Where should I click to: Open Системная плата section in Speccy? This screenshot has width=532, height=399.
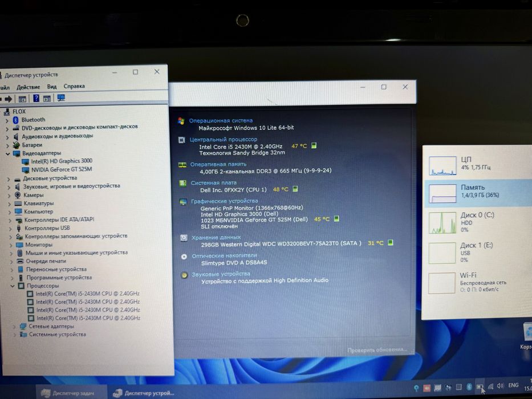(x=213, y=183)
